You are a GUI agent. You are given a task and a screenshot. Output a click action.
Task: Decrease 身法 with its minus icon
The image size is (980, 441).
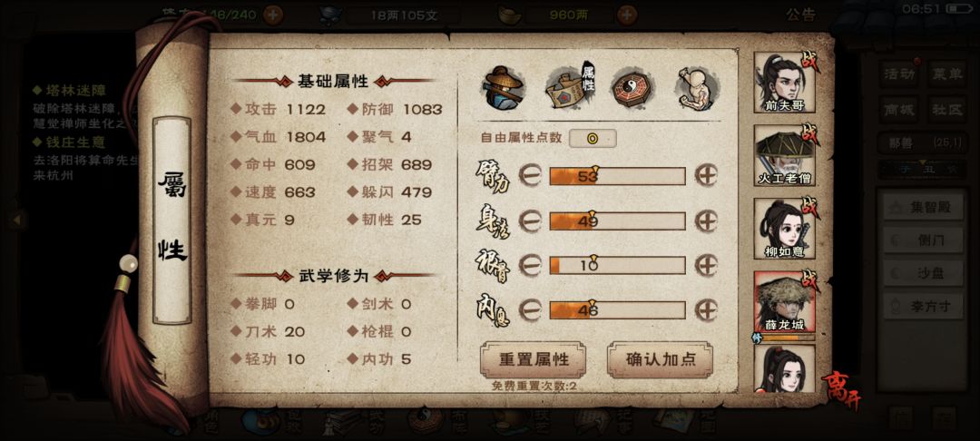(529, 221)
